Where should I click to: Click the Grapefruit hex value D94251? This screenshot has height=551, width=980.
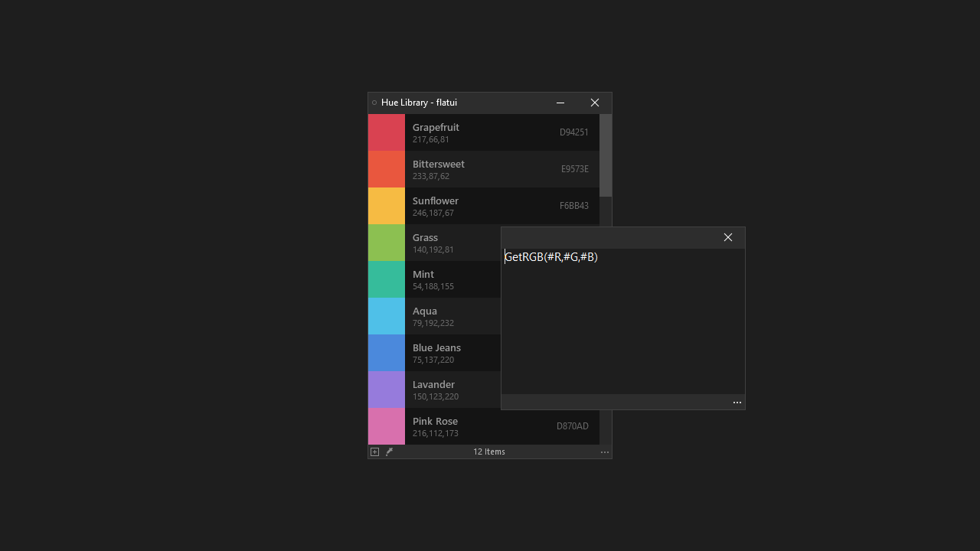[573, 132]
